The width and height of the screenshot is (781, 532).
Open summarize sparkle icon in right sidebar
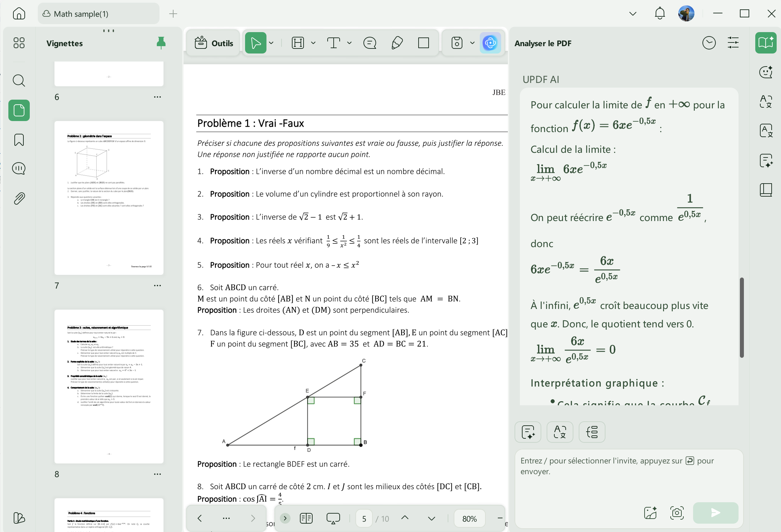click(x=766, y=160)
